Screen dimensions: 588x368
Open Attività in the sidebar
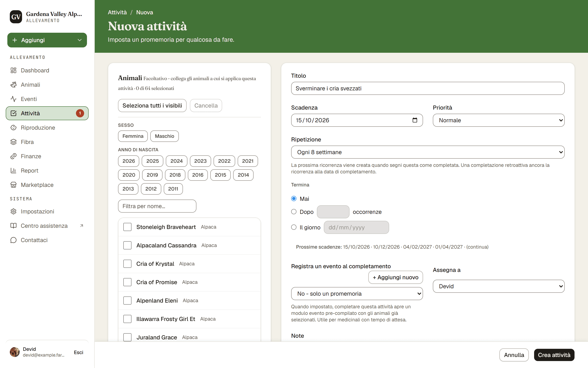tap(47, 113)
